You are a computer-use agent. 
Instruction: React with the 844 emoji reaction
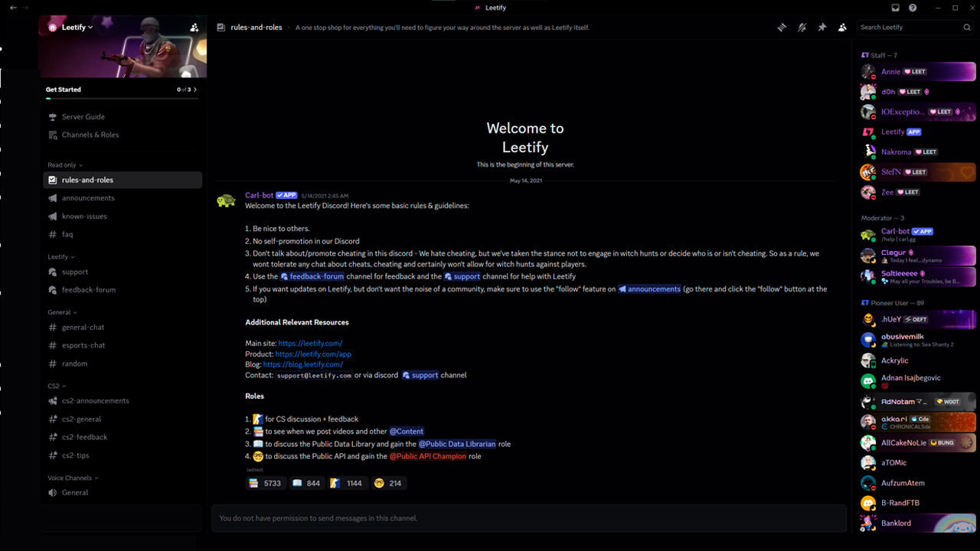pos(306,484)
